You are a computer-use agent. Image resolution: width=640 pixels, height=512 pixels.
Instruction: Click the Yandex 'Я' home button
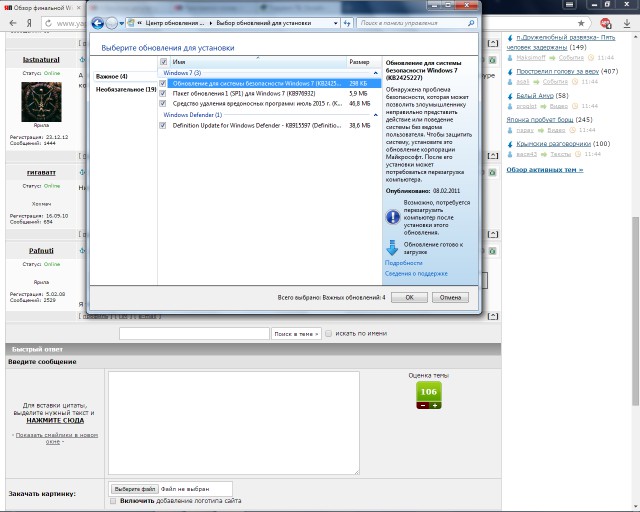(29, 23)
